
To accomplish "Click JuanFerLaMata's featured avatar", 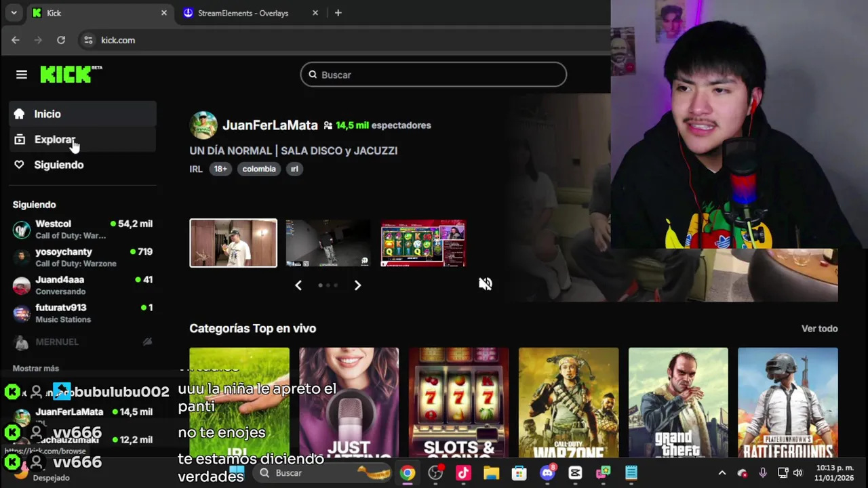I will pos(203,125).
